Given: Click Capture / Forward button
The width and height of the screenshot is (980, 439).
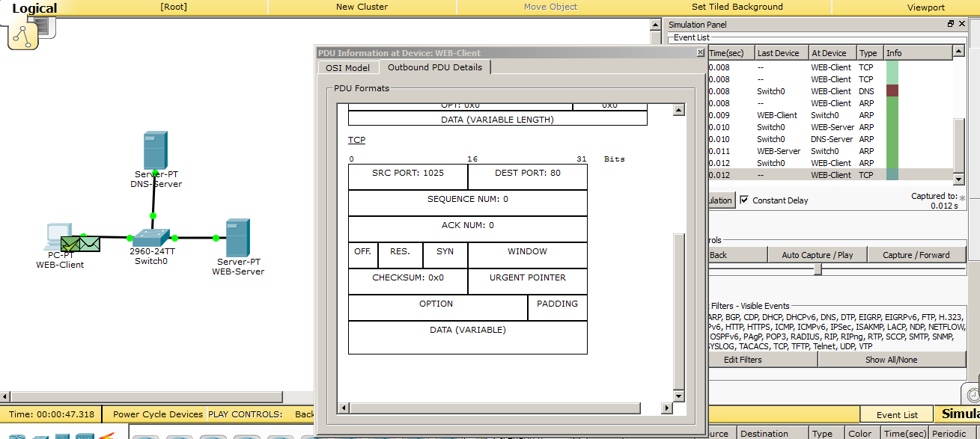Looking at the screenshot, I should [916, 255].
